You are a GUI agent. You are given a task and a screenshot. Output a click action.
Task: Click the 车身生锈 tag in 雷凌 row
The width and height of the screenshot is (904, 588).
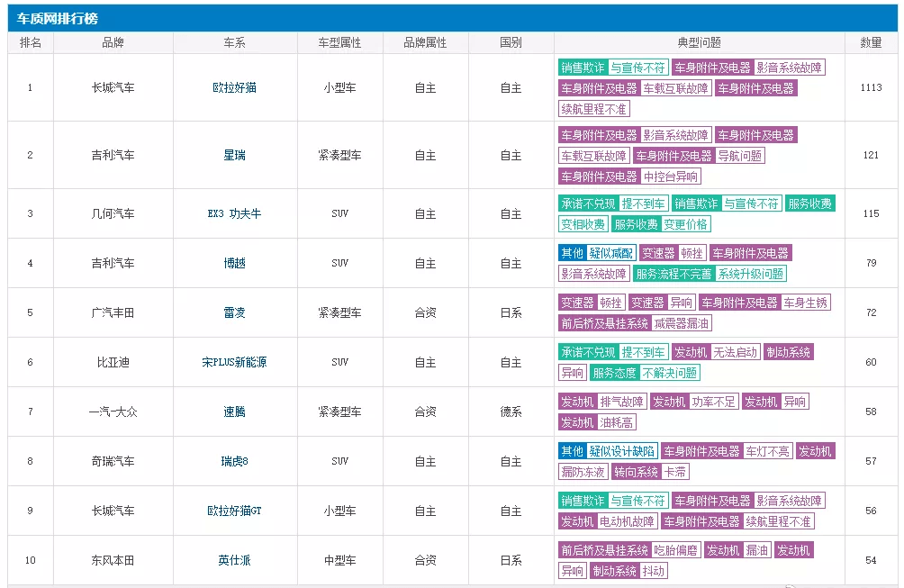click(x=806, y=303)
